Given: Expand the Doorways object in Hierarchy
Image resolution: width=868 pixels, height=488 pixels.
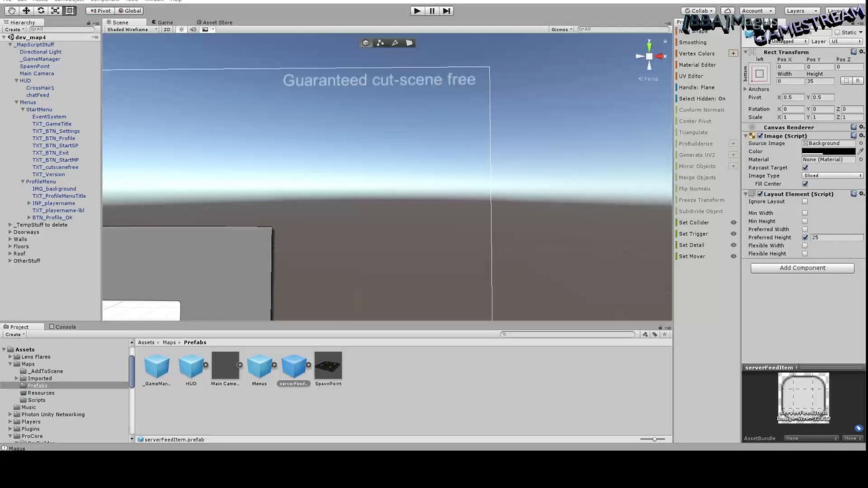Looking at the screenshot, I should [x=10, y=232].
